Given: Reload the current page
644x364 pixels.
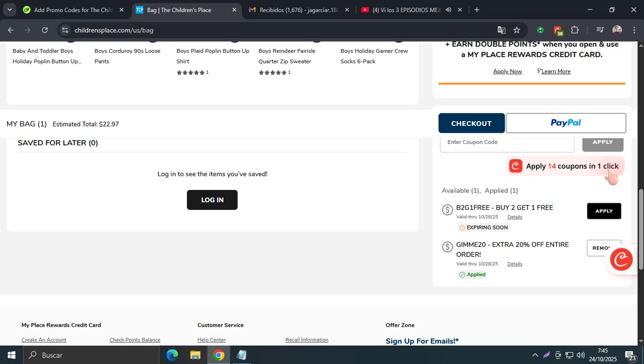Looking at the screenshot, I should [x=45, y=30].
